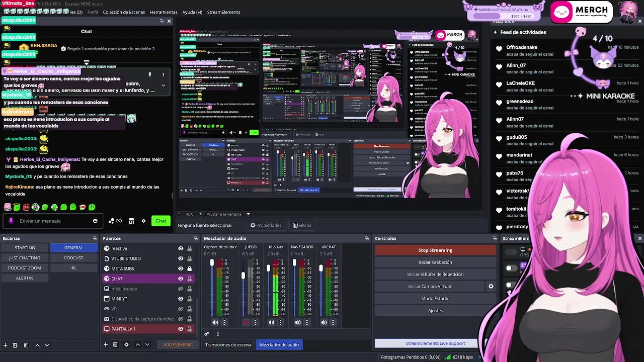Hide the MINI YT source

181,299
